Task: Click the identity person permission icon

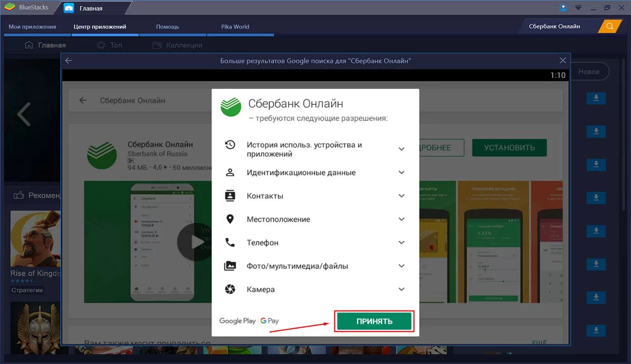Action: [230, 172]
